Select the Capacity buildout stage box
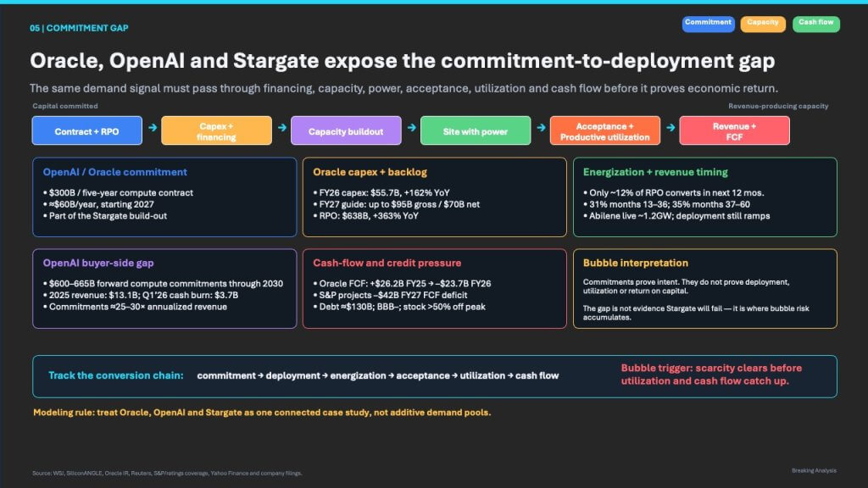868x488 pixels. tap(346, 131)
